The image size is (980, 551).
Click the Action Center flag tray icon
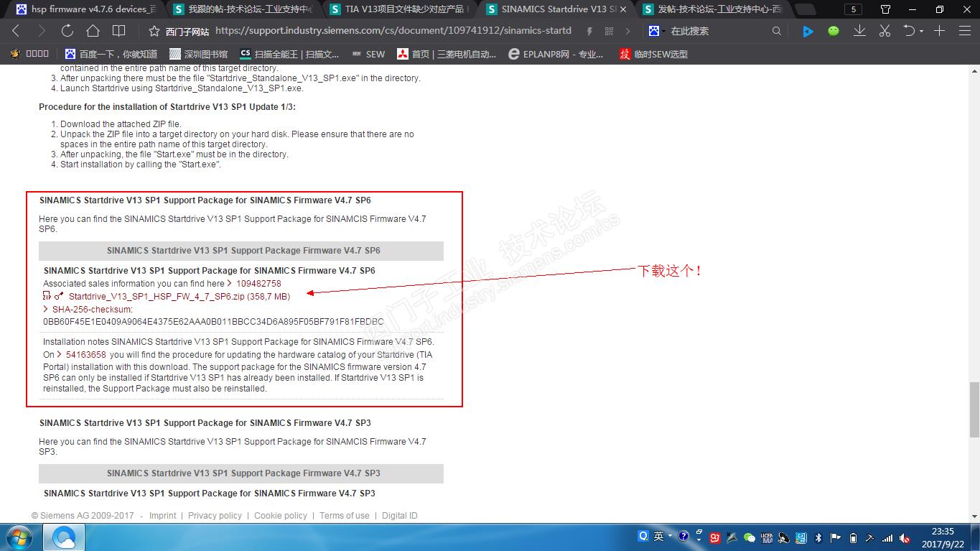pos(836,537)
